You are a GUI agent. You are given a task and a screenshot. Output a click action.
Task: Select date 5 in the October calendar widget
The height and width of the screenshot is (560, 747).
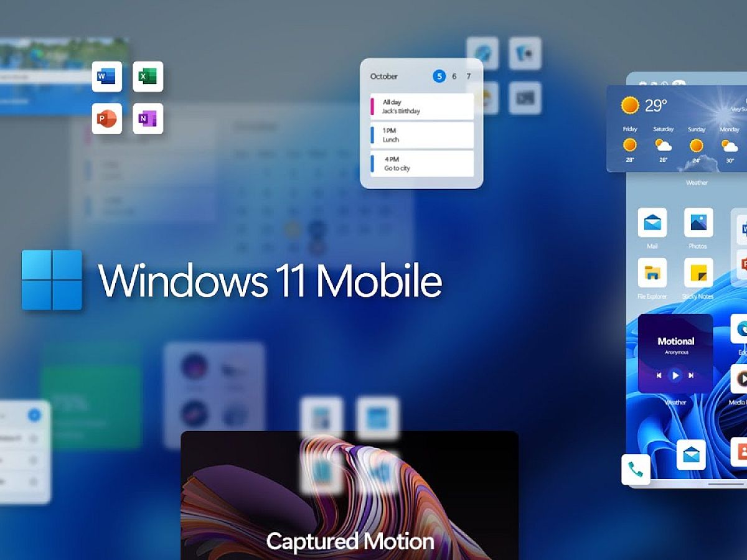[439, 76]
